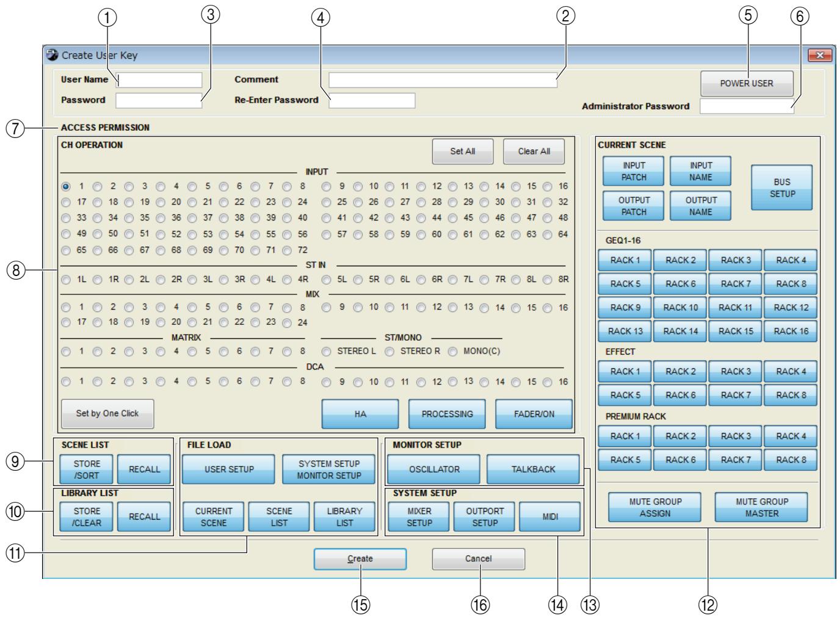The image size is (840, 618).
Task: Click the Password input box
Action: coord(159,100)
